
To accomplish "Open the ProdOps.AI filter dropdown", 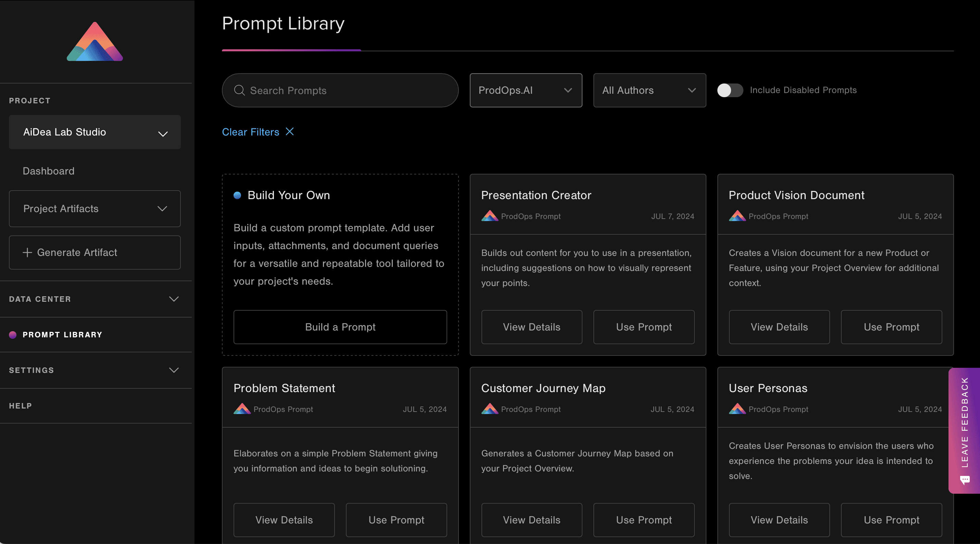I will [x=525, y=90].
